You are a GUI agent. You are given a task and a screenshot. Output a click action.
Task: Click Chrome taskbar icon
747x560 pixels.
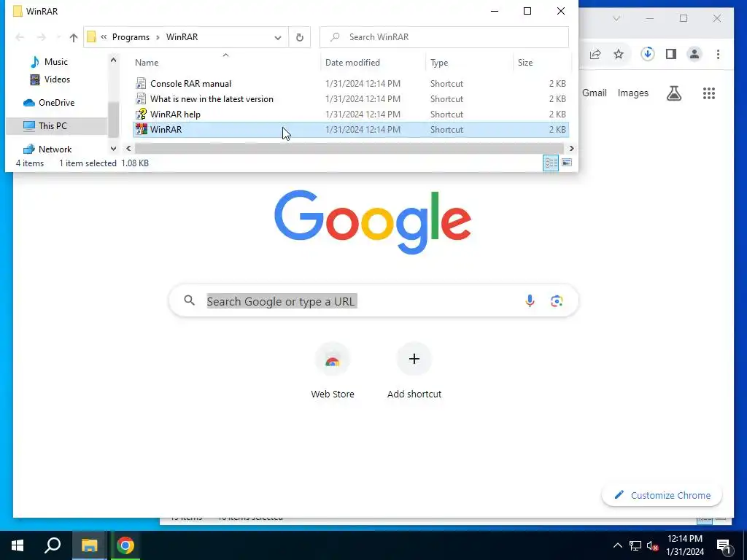coord(125,545)
